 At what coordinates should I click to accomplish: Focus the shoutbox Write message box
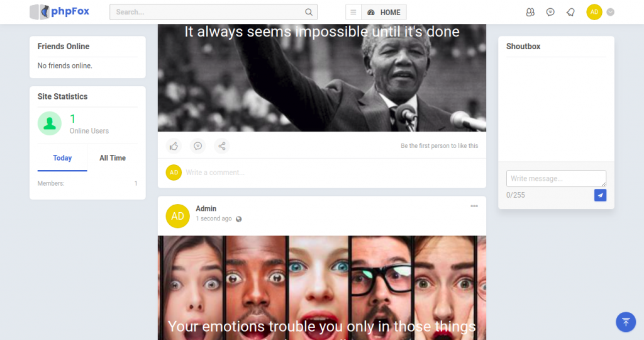click(x=556, y=178)
